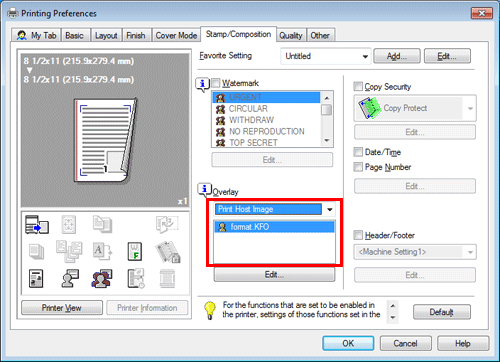
Task: Click the Printer View button
Action: [x=62, y=308]
